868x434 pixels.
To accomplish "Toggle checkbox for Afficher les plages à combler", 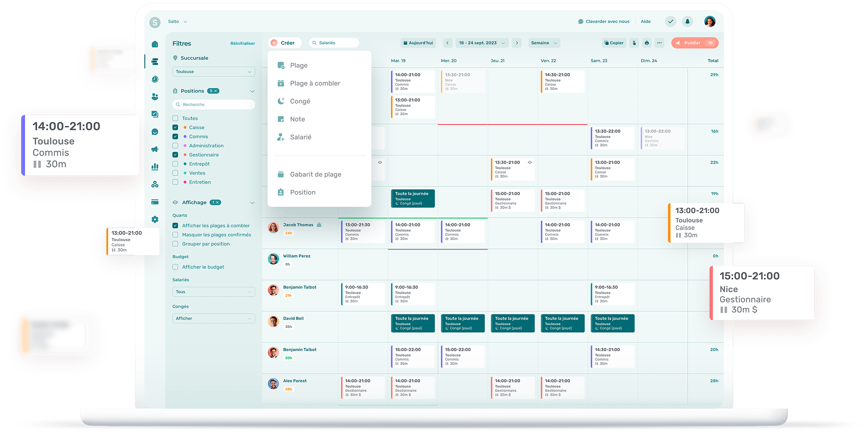I will coord(175,225).
